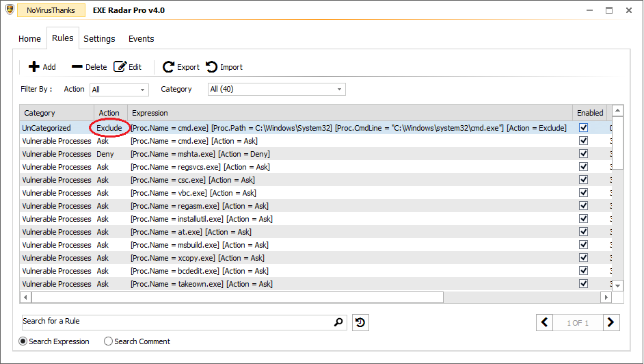The height and width of the screenshot is (364, 644).
Task: Select the Search Comment radio button
Action: click(x=109, y=341)
